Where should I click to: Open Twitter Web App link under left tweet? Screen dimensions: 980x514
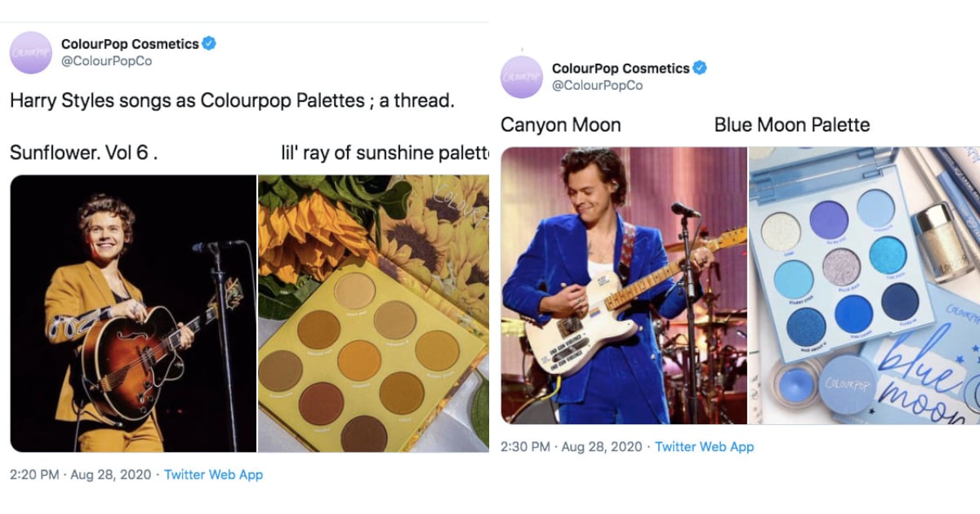213,474
